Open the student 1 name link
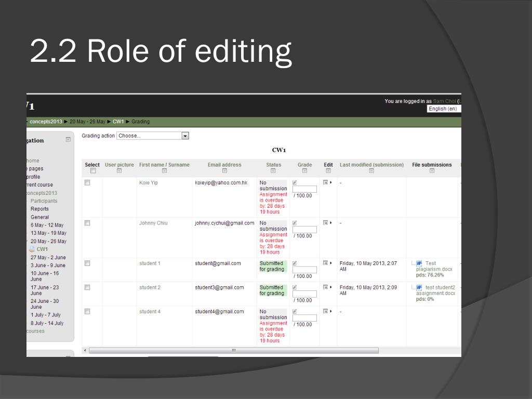Screen dimensions: 532x399 [x=150, y=263]
